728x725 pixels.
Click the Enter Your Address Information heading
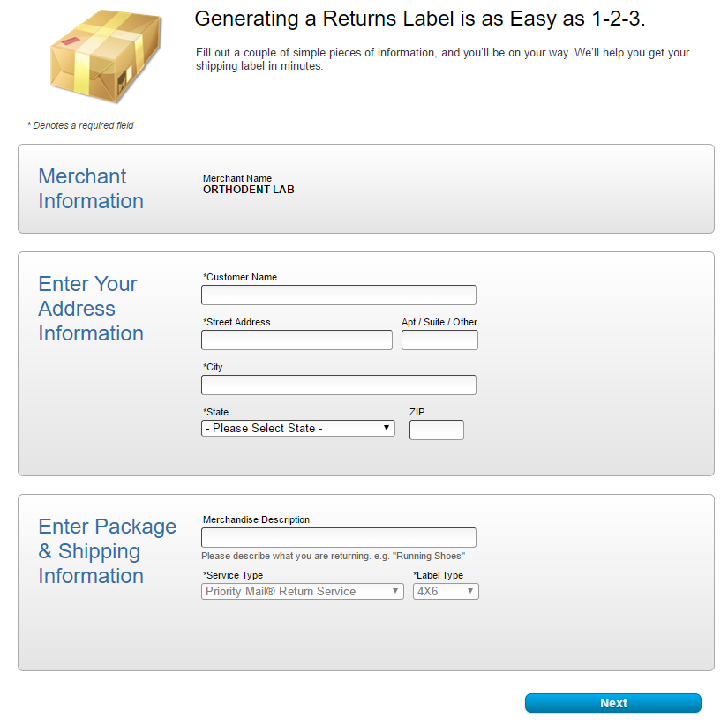click(91, 308)
